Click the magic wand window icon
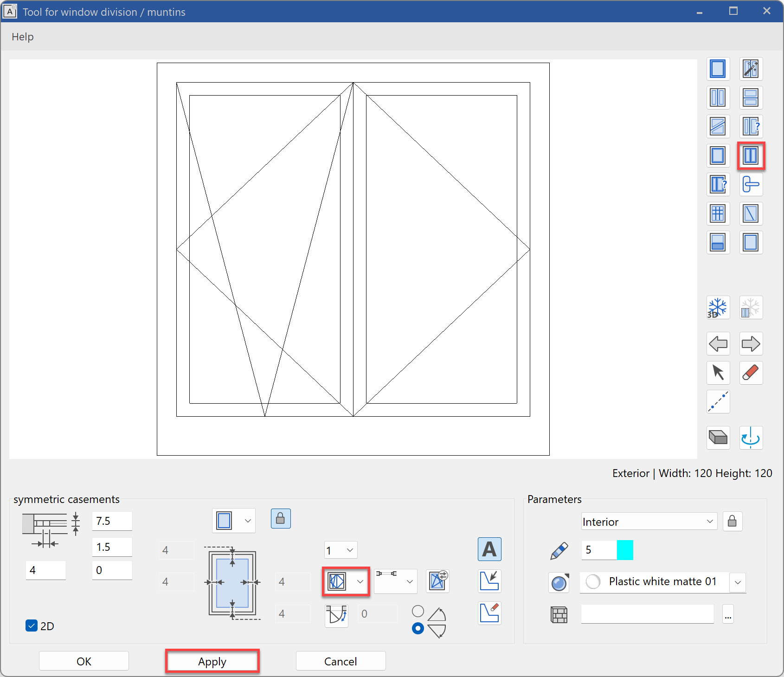 coord(750,69)
